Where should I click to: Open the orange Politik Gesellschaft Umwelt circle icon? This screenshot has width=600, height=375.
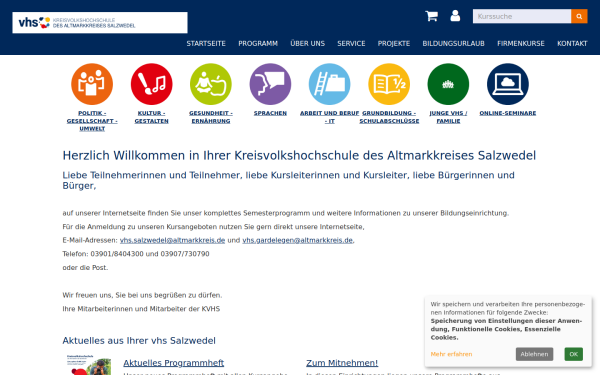92,84
